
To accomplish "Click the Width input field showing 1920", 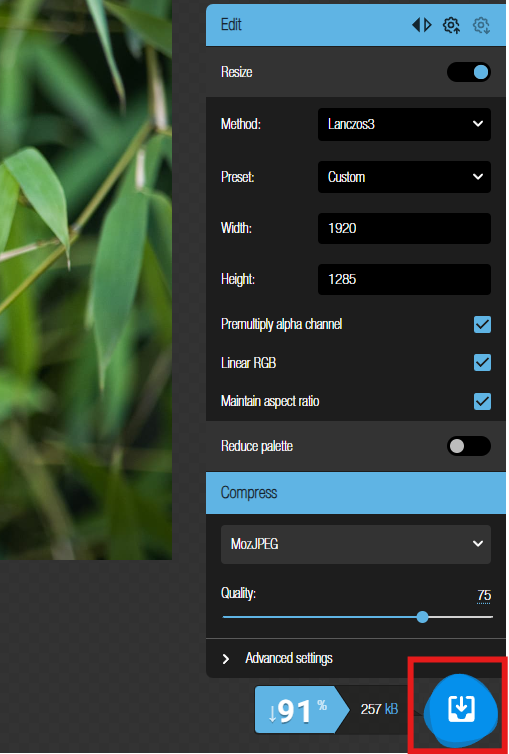I will click(x=404, y=228).
